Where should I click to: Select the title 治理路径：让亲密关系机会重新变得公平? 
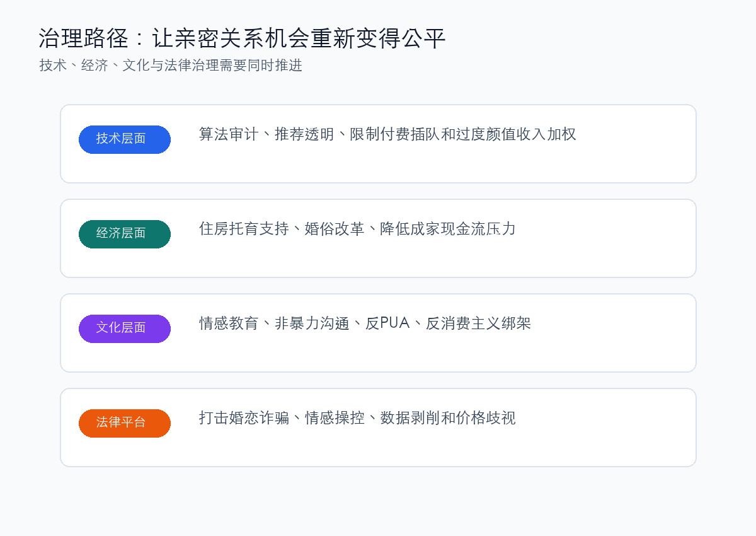[243, 39]
